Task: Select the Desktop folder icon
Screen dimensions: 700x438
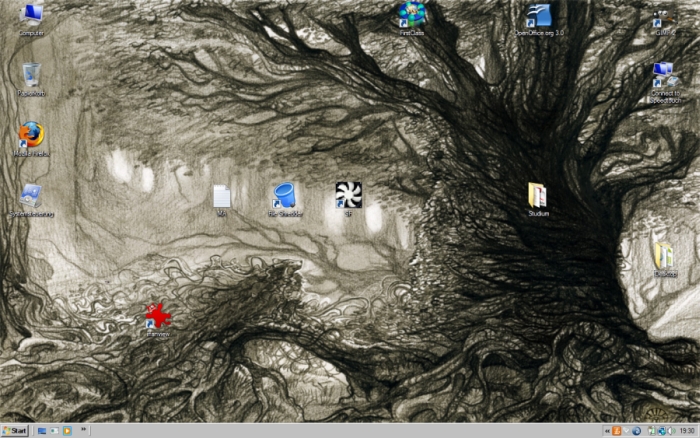Action: click(665, 260)
